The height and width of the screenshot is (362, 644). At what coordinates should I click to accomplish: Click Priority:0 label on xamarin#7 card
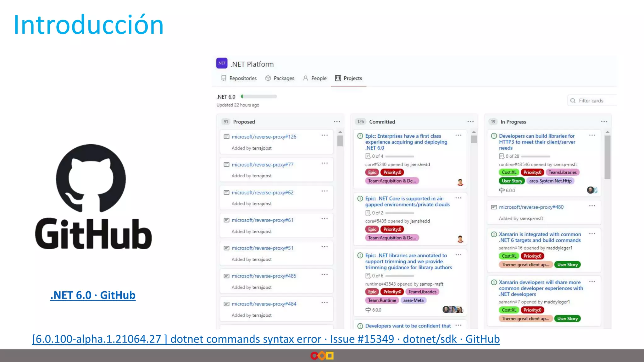[532, 310]
